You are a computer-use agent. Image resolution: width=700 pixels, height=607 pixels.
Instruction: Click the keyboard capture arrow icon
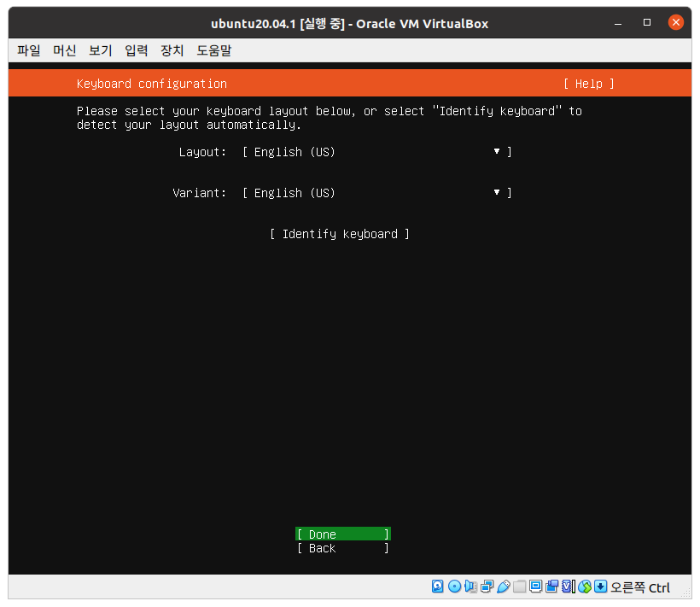point(600,586)
